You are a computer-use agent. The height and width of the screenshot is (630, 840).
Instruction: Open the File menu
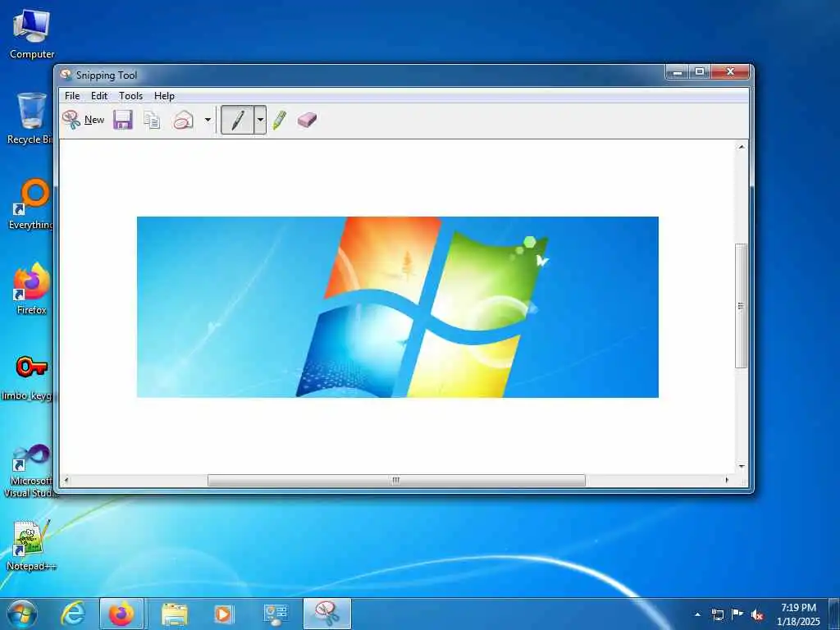pyautogui.click(x=72, y=96)
